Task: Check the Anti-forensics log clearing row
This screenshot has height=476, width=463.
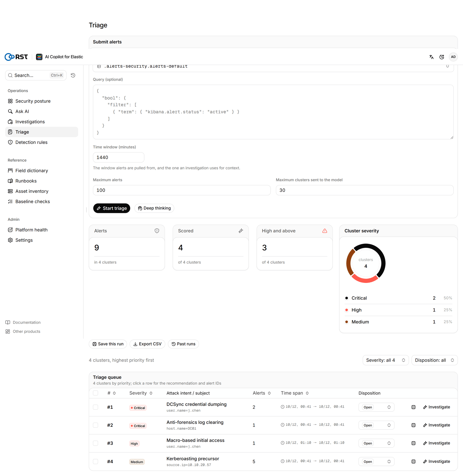Action: [95, 425]
